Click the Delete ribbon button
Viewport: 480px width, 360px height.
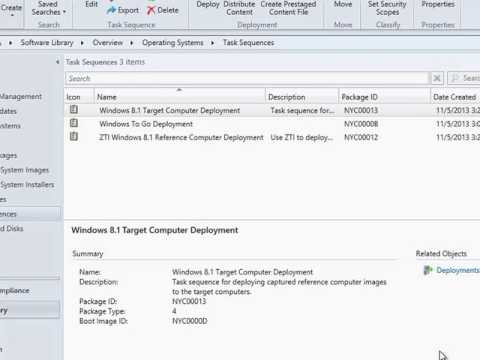click(163, 10)
